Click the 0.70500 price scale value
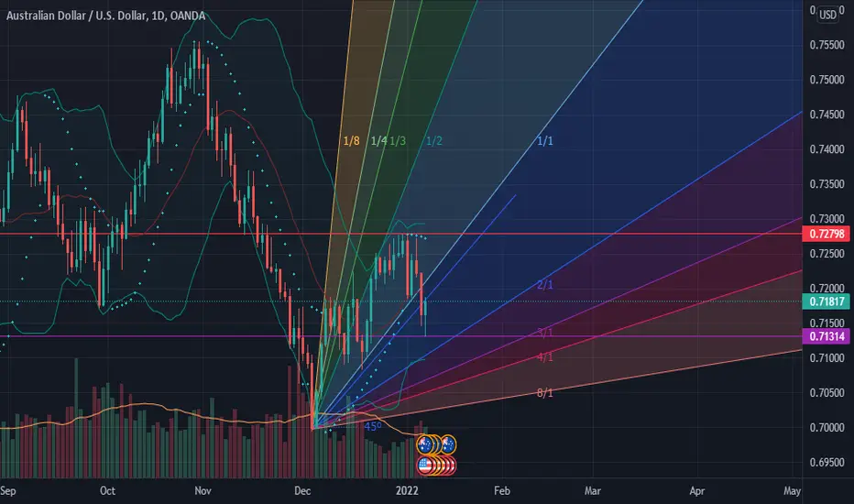The image size is (854, 504). point(827,393)
